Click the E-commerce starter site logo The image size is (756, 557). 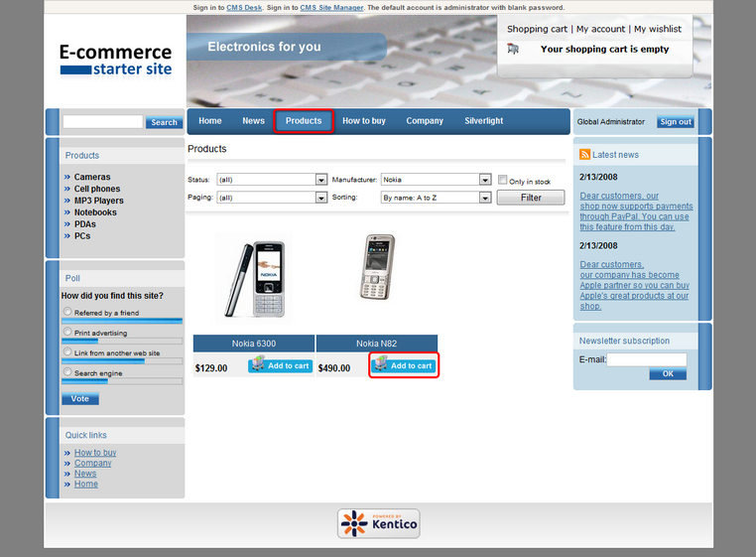click(116, 61)
